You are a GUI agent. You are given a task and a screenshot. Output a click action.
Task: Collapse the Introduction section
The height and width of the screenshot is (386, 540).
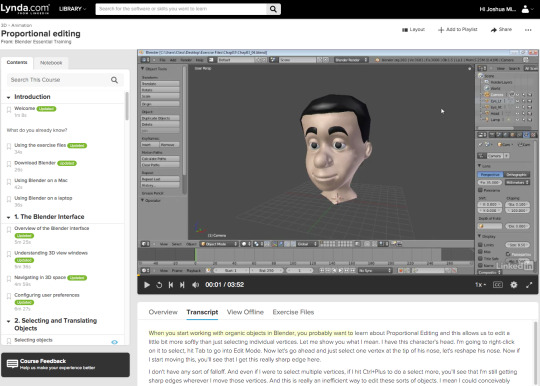[x=9, y=97]
